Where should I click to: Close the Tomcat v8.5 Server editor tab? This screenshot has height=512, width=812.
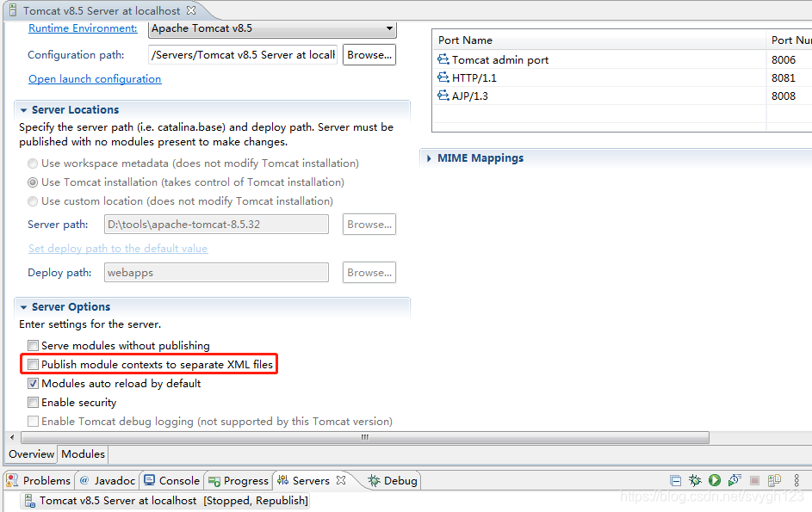[191, 9]
